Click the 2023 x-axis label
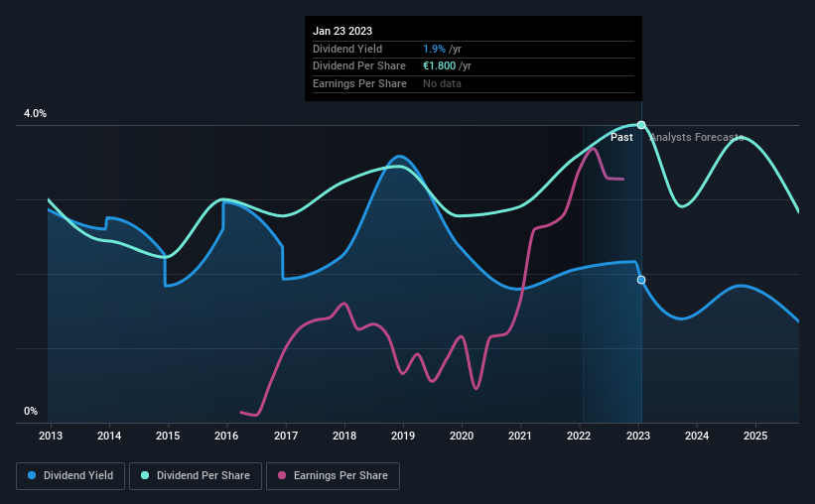Image resolution: width=815 pixels, height=504 pixels. click(x=638, y=436)
